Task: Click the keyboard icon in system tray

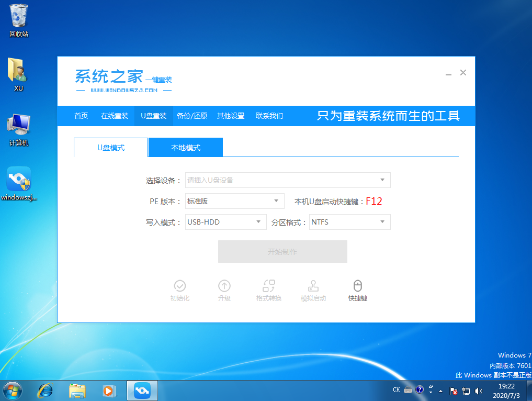Action: 408,390
